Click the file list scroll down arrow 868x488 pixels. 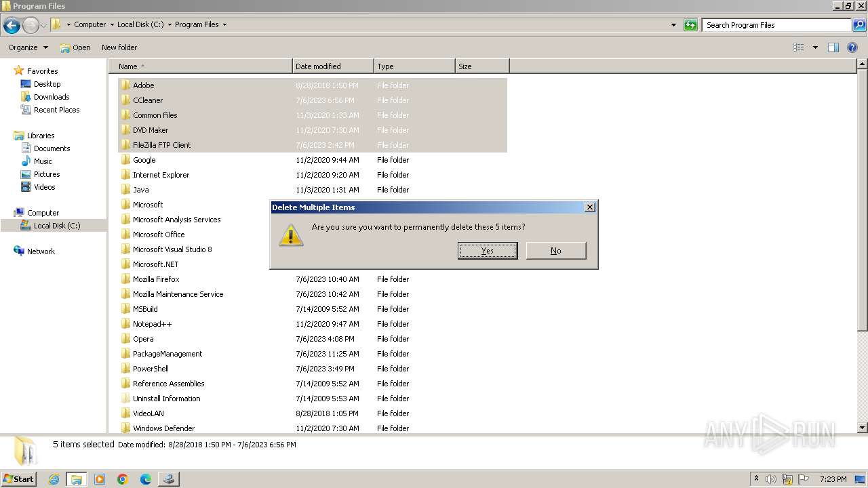point(862,428)
